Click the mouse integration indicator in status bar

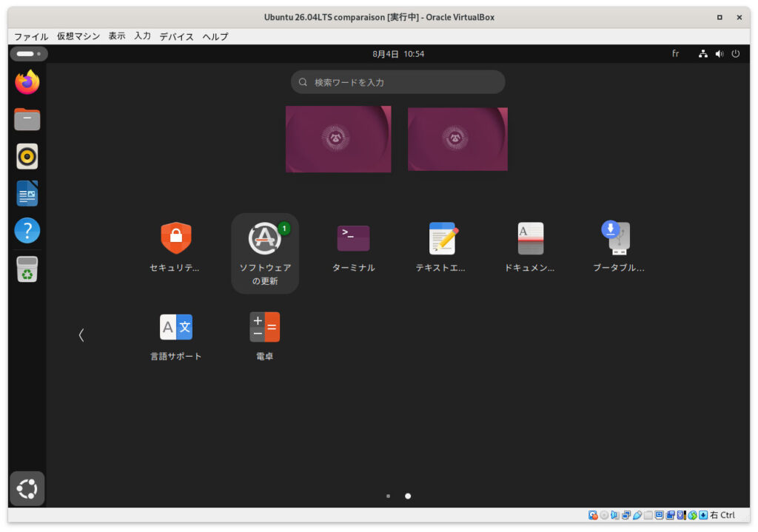tap(692, 515)
